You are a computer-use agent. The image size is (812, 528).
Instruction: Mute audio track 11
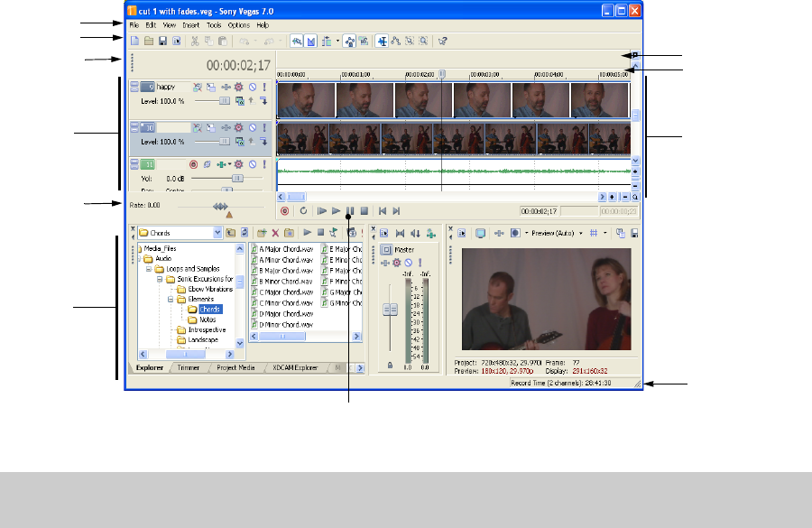coord(253,164)
